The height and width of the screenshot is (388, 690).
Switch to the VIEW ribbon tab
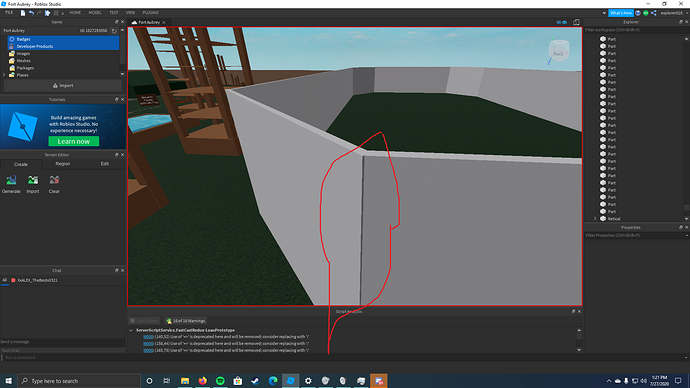[131, 13]
